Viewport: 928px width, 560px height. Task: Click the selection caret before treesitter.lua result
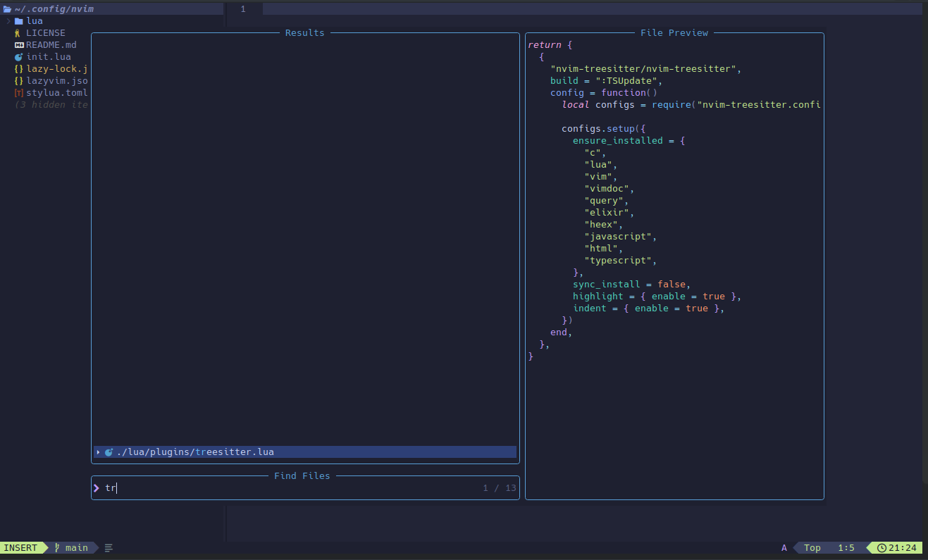tap(98, 452)
